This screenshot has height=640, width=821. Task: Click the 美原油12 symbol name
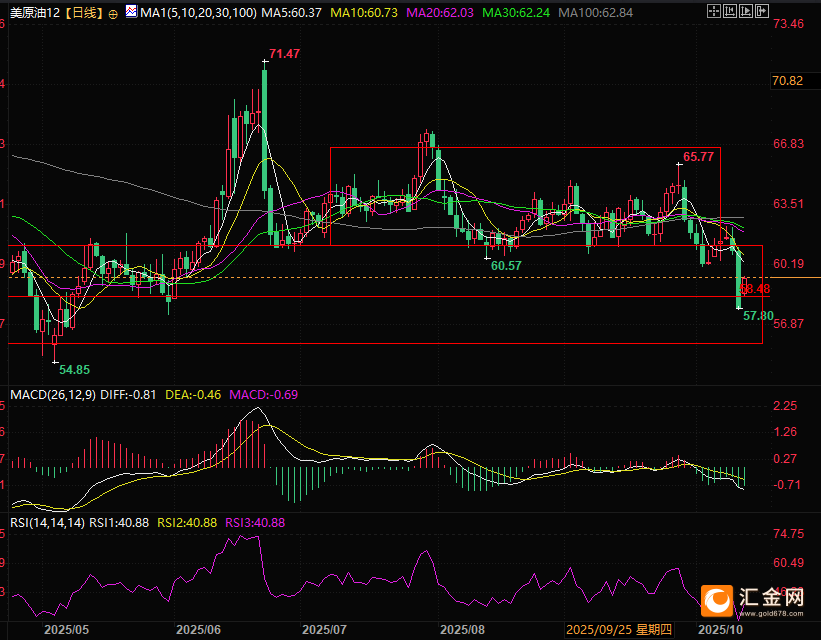click(34, 13)
